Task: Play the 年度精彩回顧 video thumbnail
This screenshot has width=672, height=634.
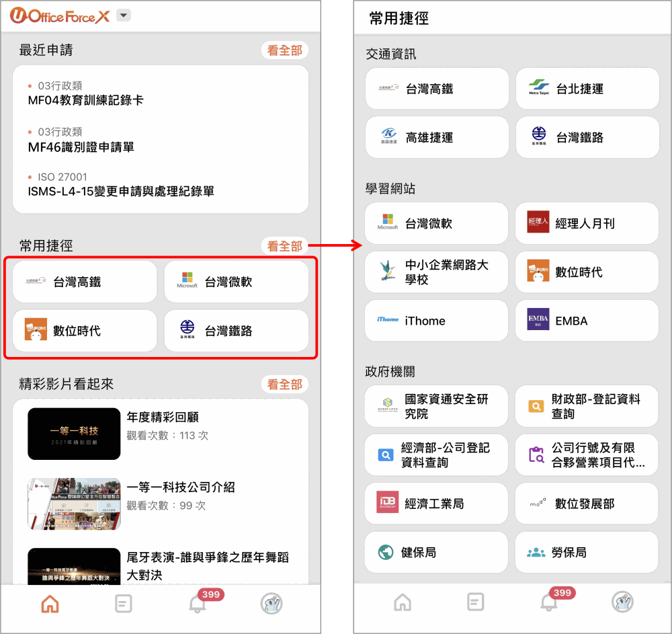Action: 74,434
